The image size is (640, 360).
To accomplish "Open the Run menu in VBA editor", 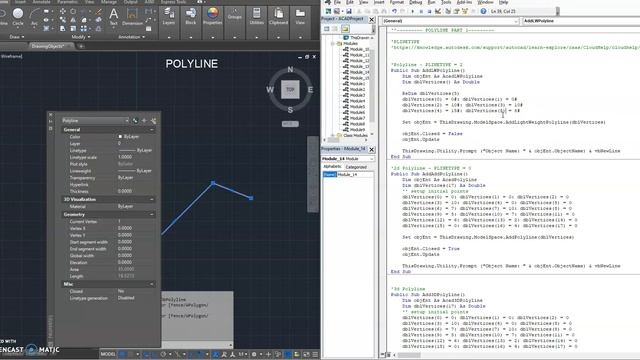I will [x=431, y=2].
